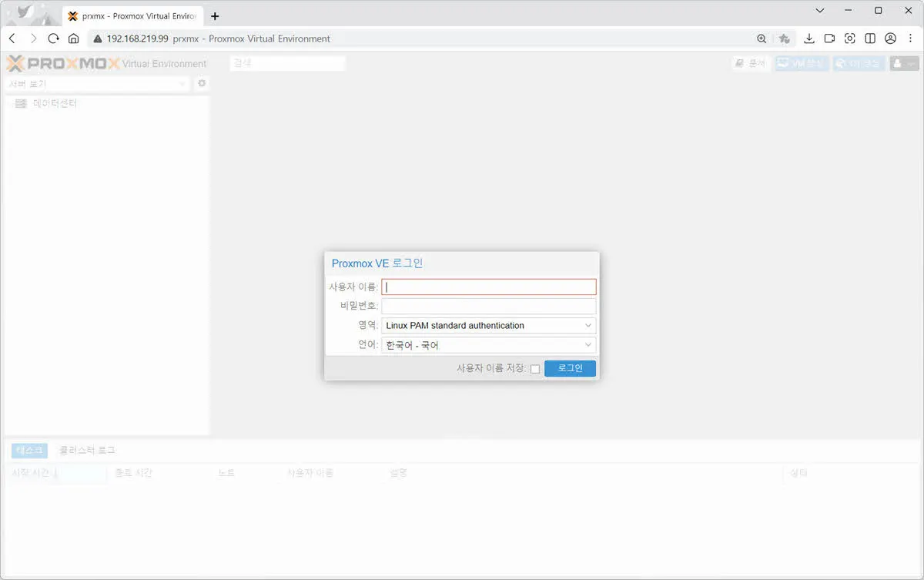Switch to the 태스크 tab in log panel
Screen dimensions: 924x580
pos(28,451)
